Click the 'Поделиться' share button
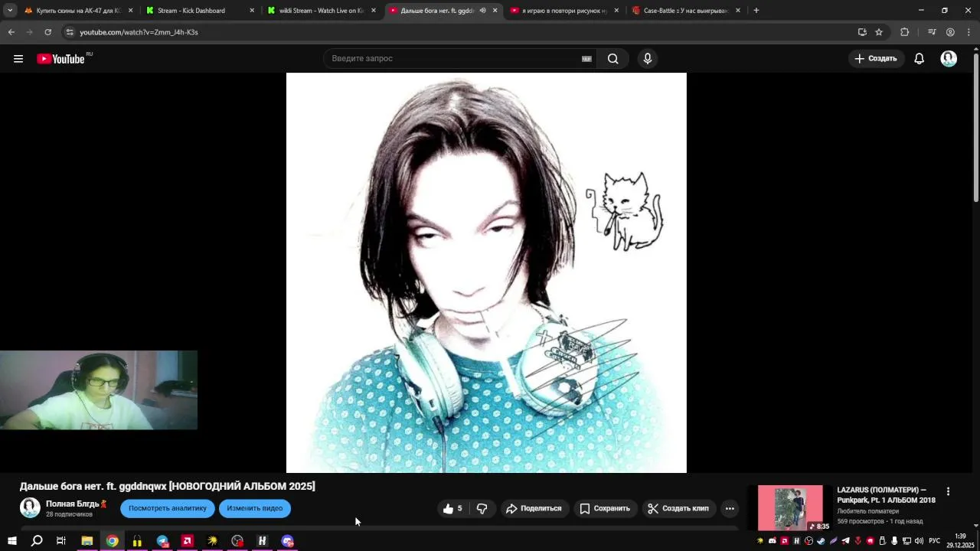 pyautogui.click(x=534, y=508)
